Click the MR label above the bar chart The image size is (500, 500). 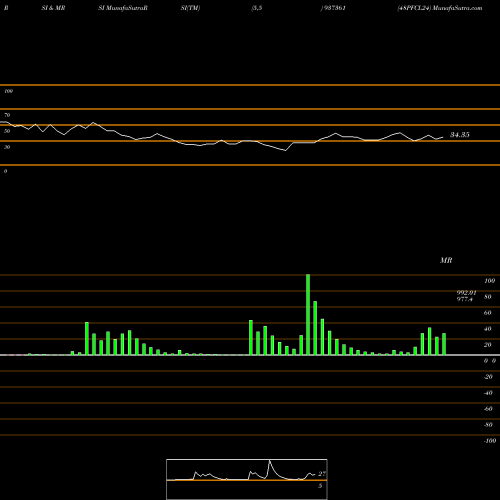click(446, 260)
